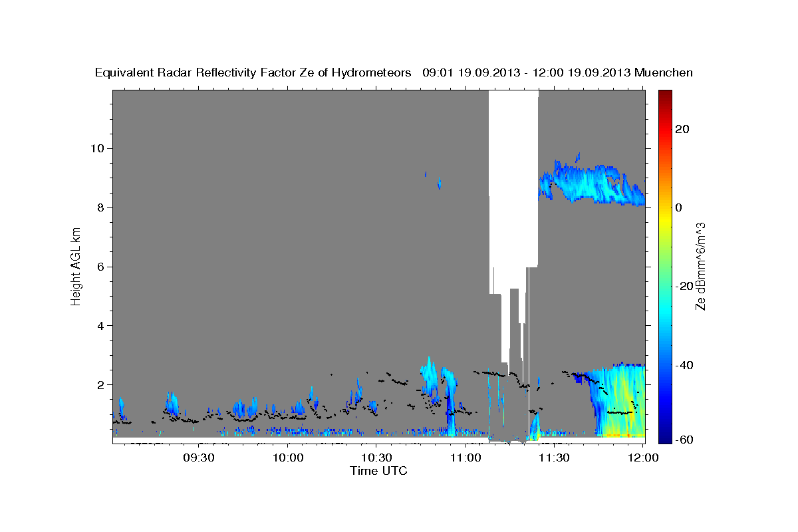Click the date range "09:01 19.09.2013 - 12:00 19.09.2013"
The height and width of the screenshot is (532, 798).
(x=525, y=73)
